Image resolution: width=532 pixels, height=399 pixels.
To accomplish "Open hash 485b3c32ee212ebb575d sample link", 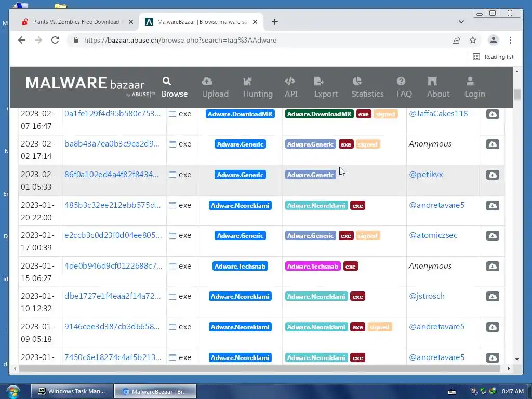I will point(112,205).
